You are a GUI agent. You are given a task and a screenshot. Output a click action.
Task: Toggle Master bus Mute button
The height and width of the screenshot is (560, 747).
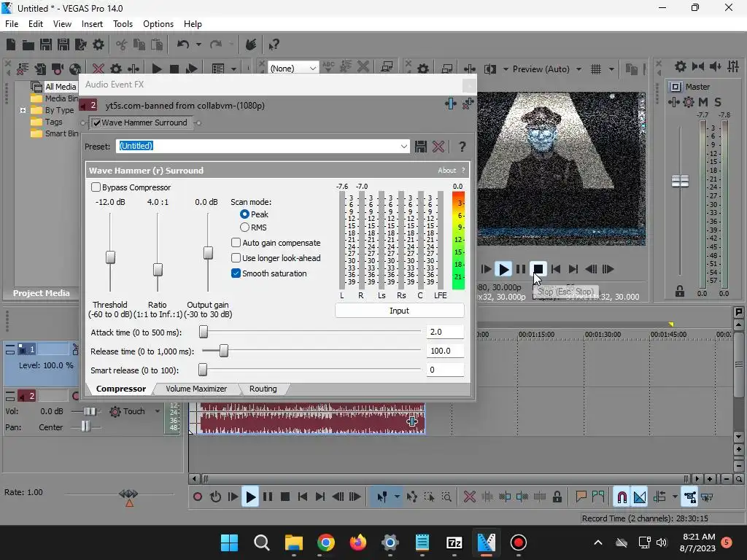point(703,102)
